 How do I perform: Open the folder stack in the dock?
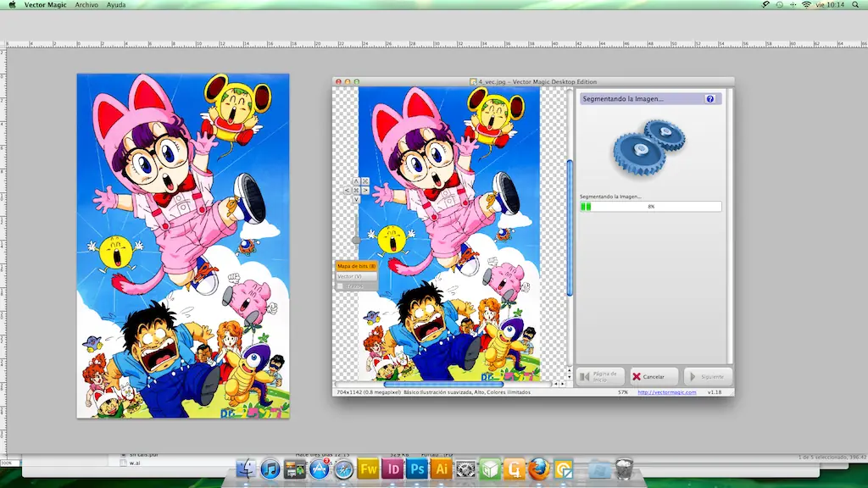[599, 469]
